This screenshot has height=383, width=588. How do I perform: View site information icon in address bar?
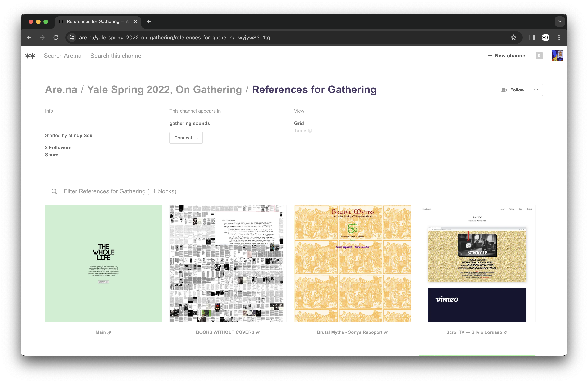coord(72,38)
